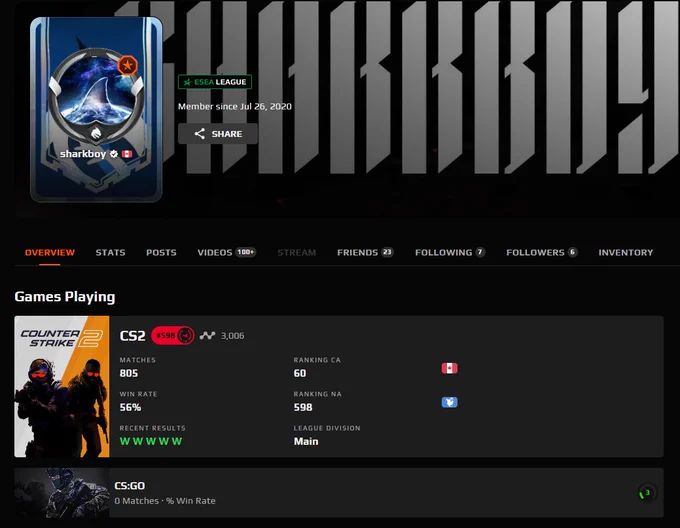Click the blue North America region icon

click(449, 402)
